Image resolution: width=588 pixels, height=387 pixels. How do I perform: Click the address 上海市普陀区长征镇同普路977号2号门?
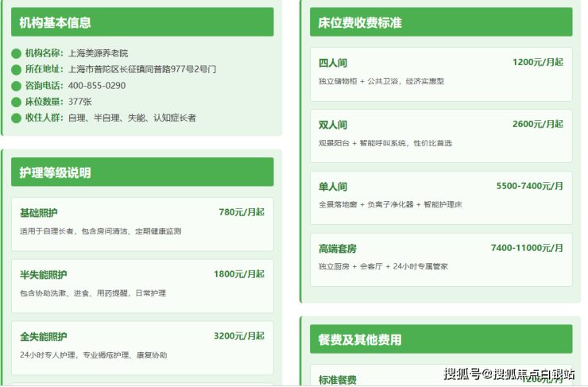[x=141, y=69]
